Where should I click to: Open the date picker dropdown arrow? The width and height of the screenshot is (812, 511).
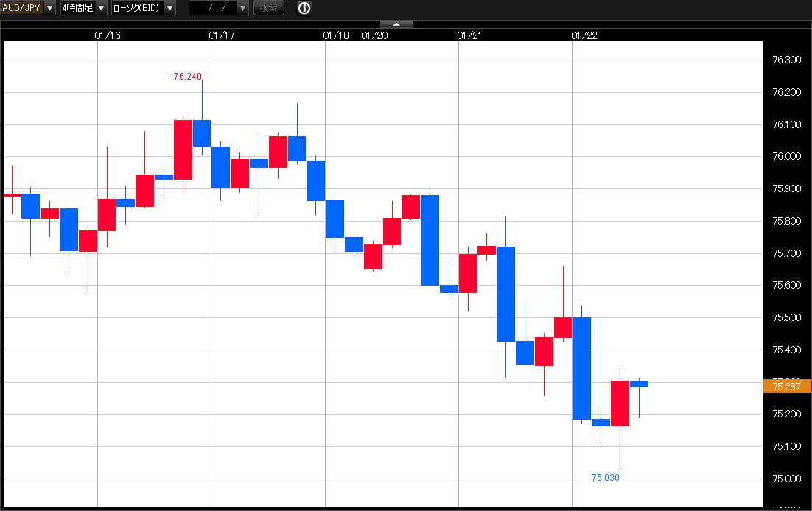[243, 8]
